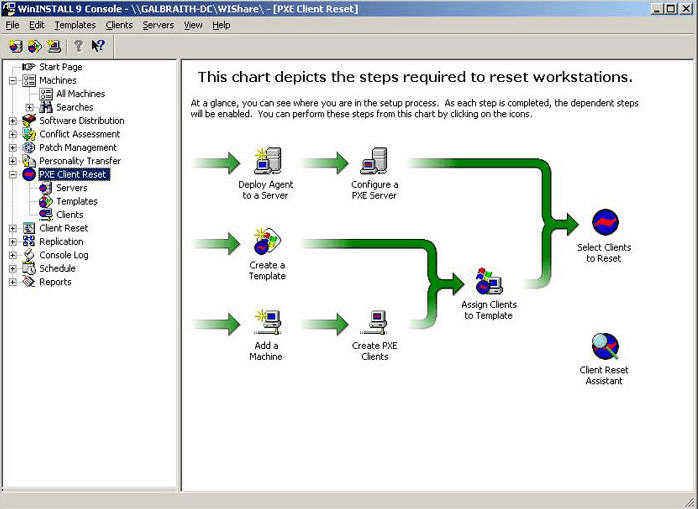Click the WinINSTALL app icon in title bar
The width and height of the screenshot is (698, 509).
click(x=8, y=8)
